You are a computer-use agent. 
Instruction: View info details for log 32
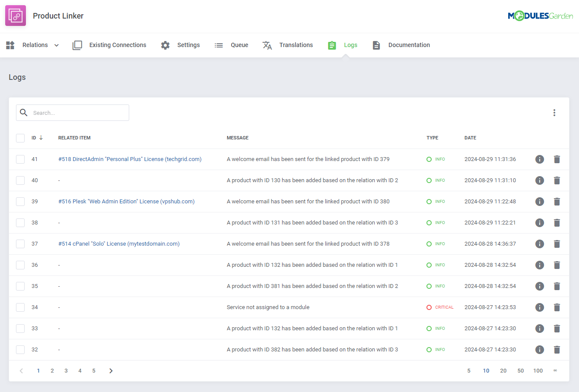pyautogui.click(x=540, y=350)
